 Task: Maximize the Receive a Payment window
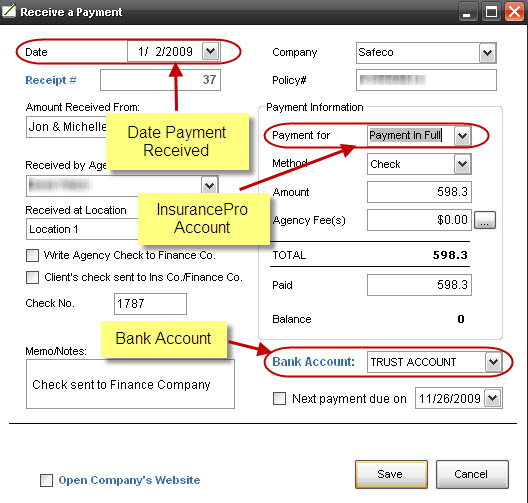(491, 12)
